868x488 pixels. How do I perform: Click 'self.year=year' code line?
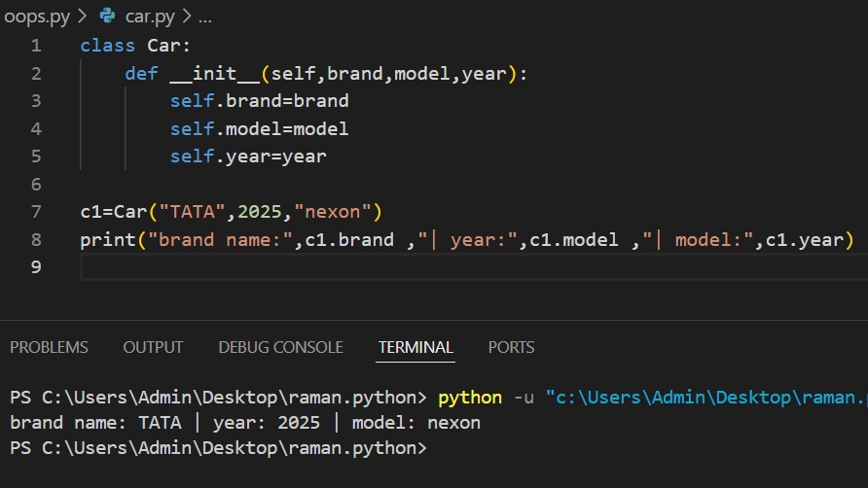pyautogui.click(x=248, y=157)
